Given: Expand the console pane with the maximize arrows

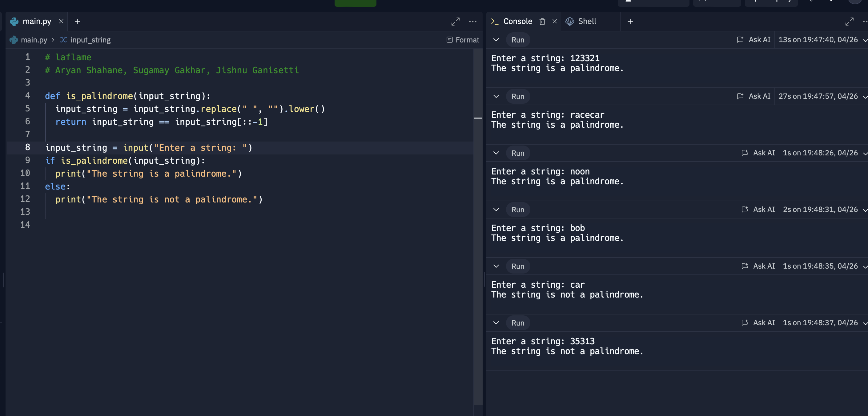Looking at the screenshot, I should [x=849, y=22].
